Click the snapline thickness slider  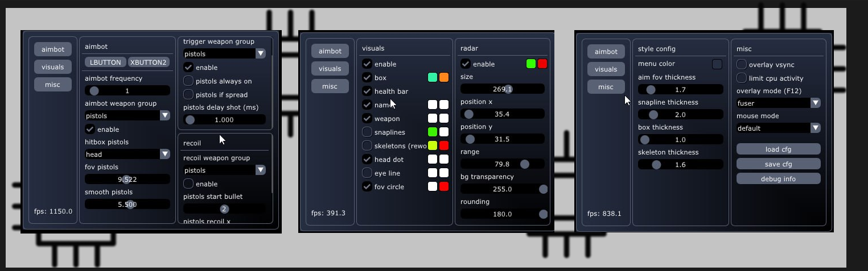point(680,115)
